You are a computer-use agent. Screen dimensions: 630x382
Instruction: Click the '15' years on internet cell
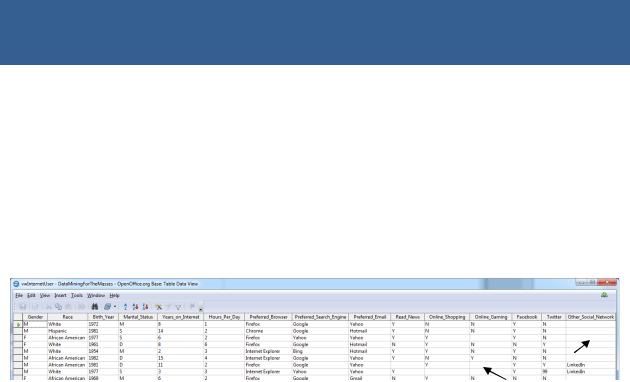180,358
